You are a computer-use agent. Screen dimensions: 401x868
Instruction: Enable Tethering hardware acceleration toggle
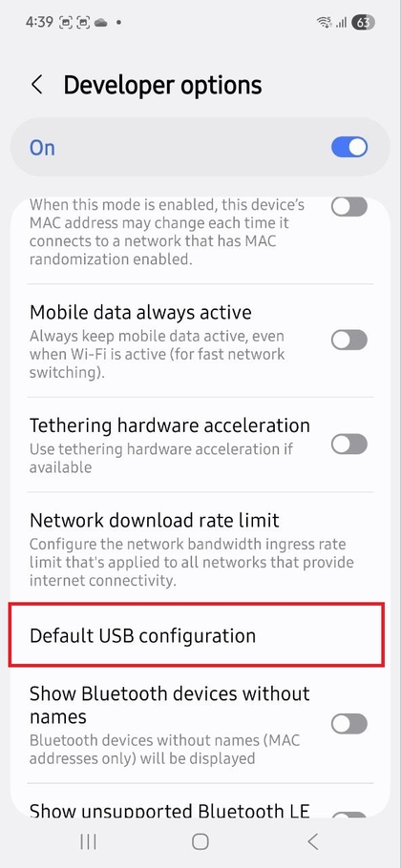pos(349,444)
